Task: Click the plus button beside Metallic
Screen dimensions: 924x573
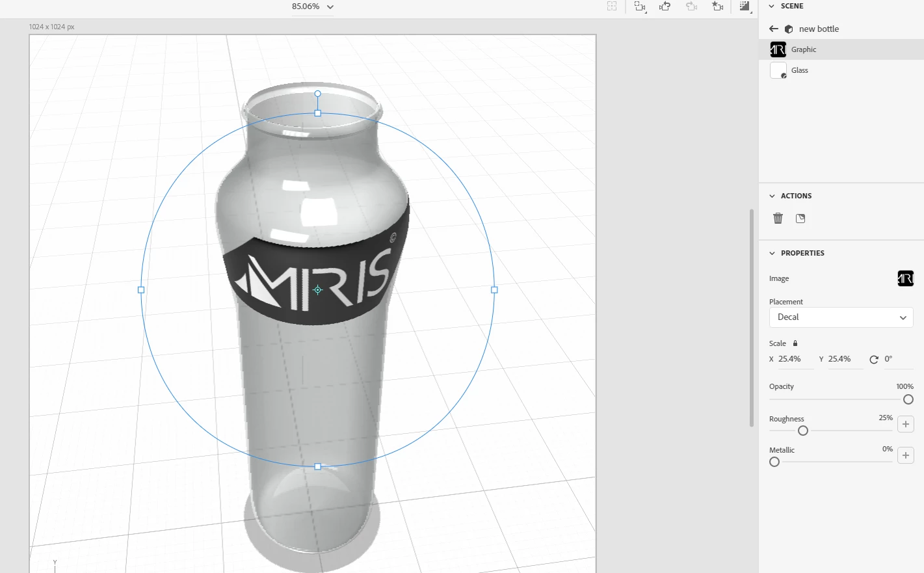Action: coord(906,455)
